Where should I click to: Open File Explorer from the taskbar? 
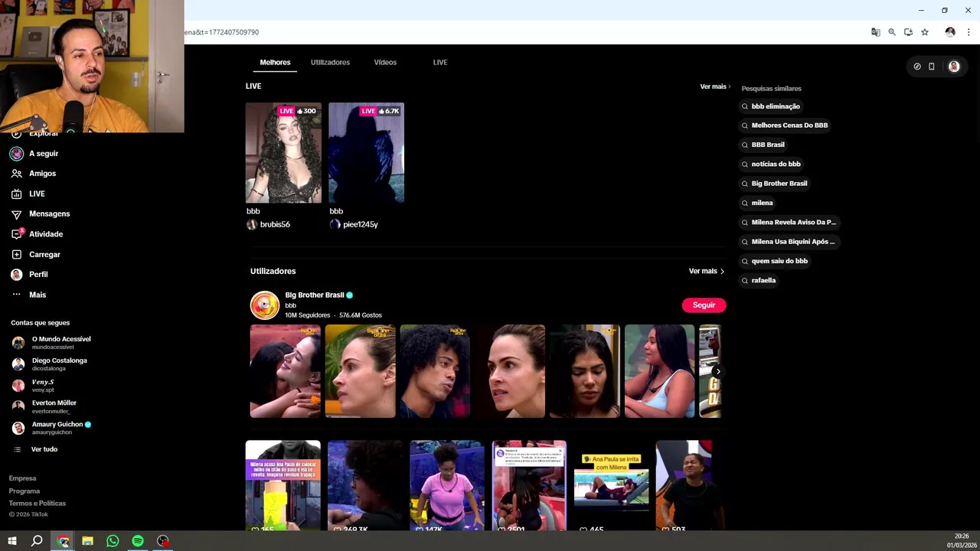pyautogui.click(x=88, y=541)
